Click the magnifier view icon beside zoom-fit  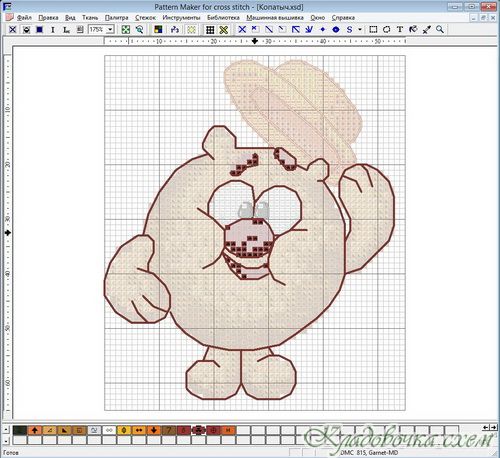[x=139, y=30]
